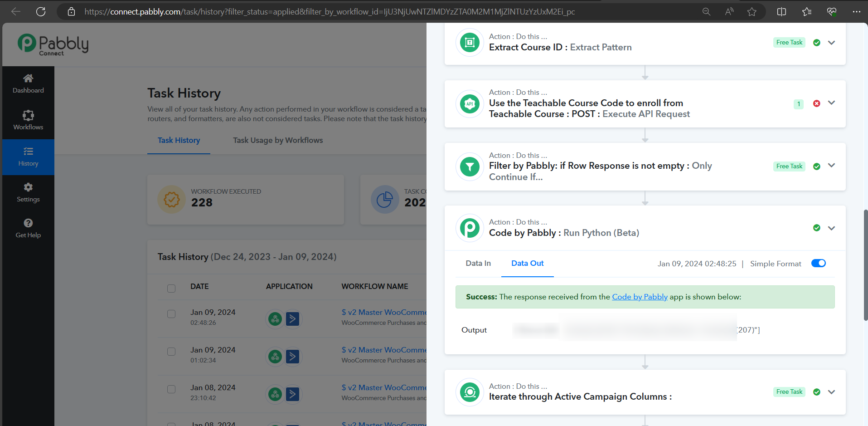Screen dimensions: 868x426
Task: Open the Dashboard sidebar icon
Action: pos(28,84)
